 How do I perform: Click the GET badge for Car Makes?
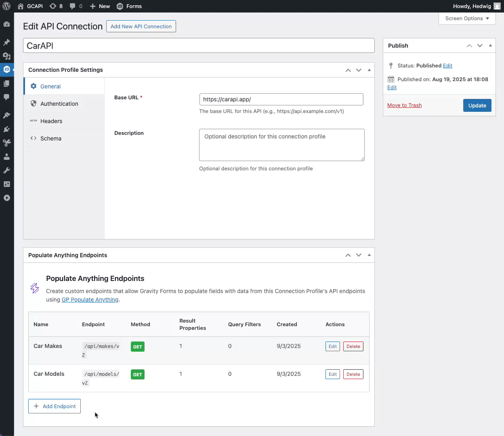point(137,347)
